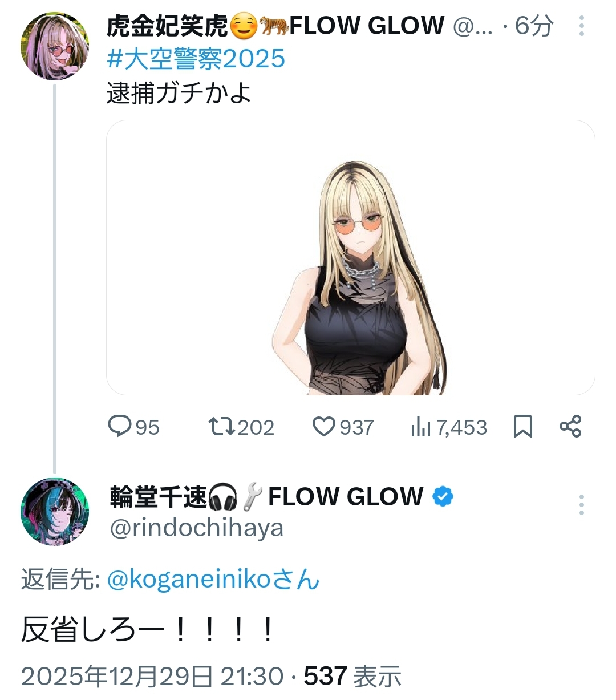Image resolution: width=616 pixels, height=700 pixels.
Task: Click the @rindochihaya handle
Action: tap(196, 528)
